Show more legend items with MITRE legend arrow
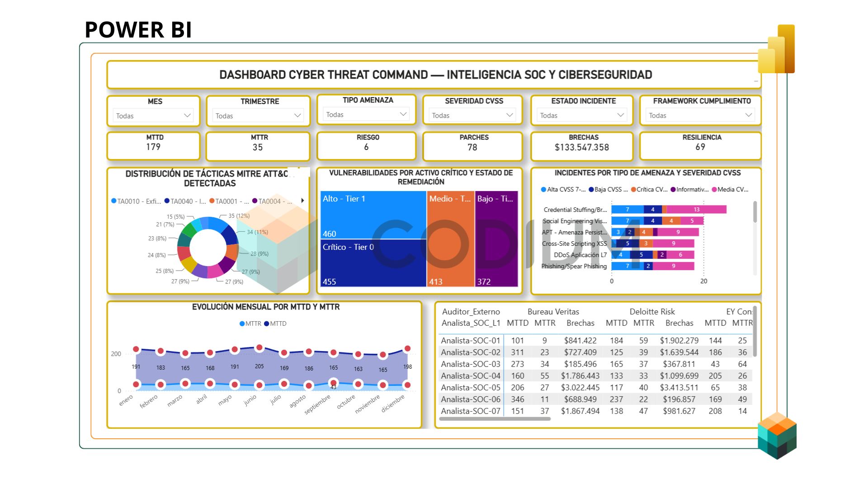The height and width of the screenshot is (488, 868). pyautogui.click(x=302, y=201)
